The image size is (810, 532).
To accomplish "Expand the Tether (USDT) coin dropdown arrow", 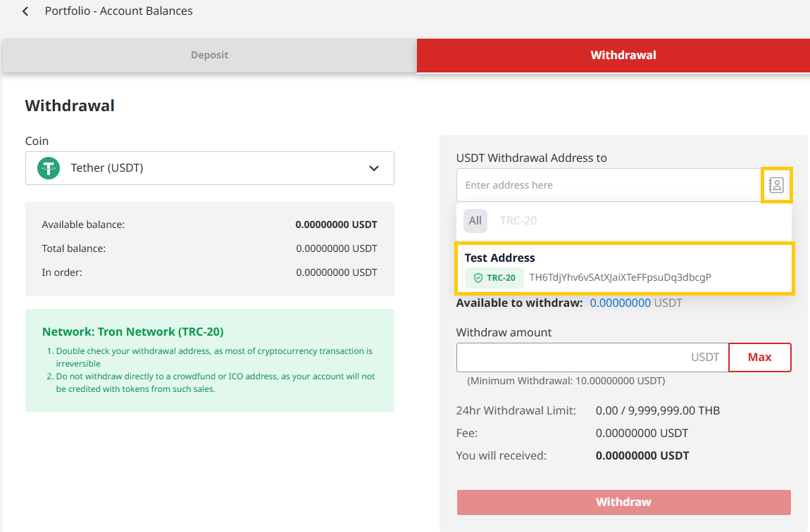I will tap(374, 168).
